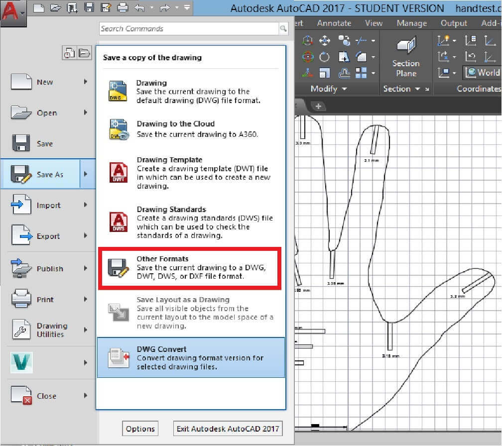Choose Save Layout as a Drawing option
Image resolution: width=504 pixels, height=446 pixels.
tap(191, 313)
